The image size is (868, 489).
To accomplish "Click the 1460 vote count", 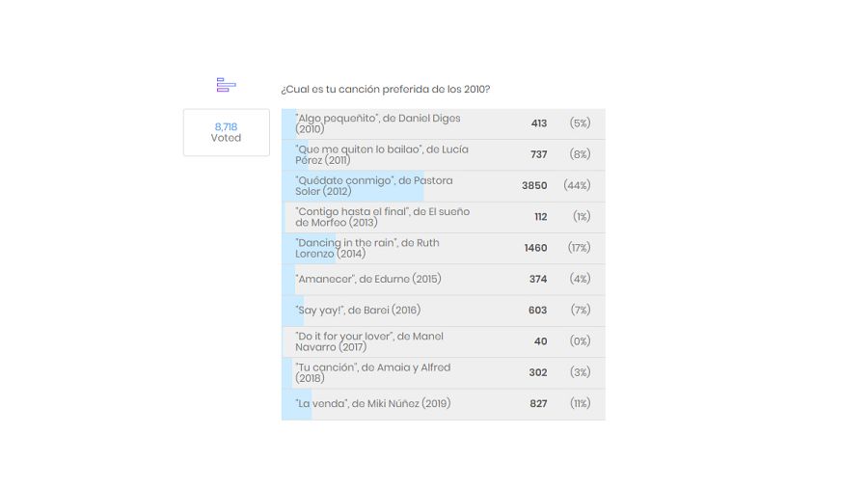I will click(535, 248).
